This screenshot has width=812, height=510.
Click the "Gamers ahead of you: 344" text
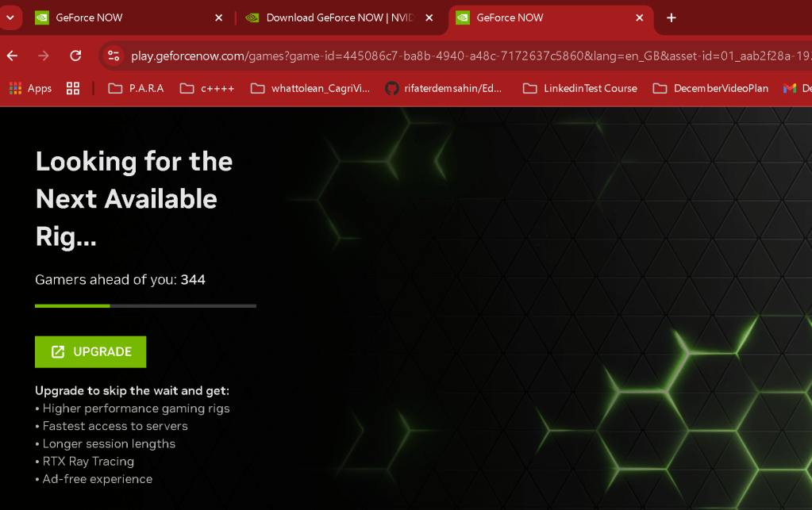coord(120,280)
